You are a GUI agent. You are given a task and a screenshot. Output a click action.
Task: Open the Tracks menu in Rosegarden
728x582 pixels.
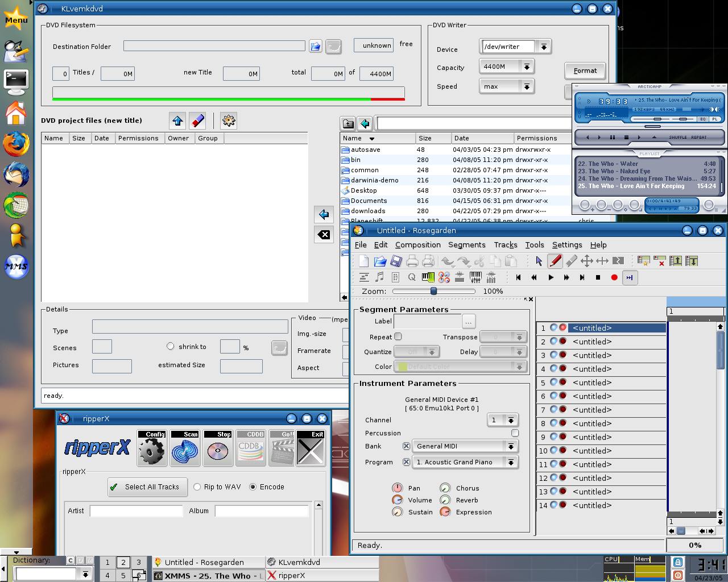click(506, 245)
